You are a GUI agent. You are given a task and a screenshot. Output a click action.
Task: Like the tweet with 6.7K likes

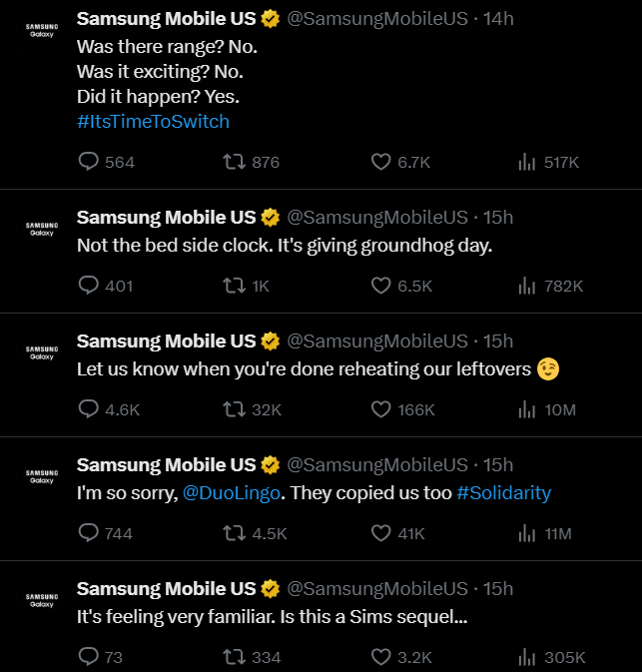[381, 162]
